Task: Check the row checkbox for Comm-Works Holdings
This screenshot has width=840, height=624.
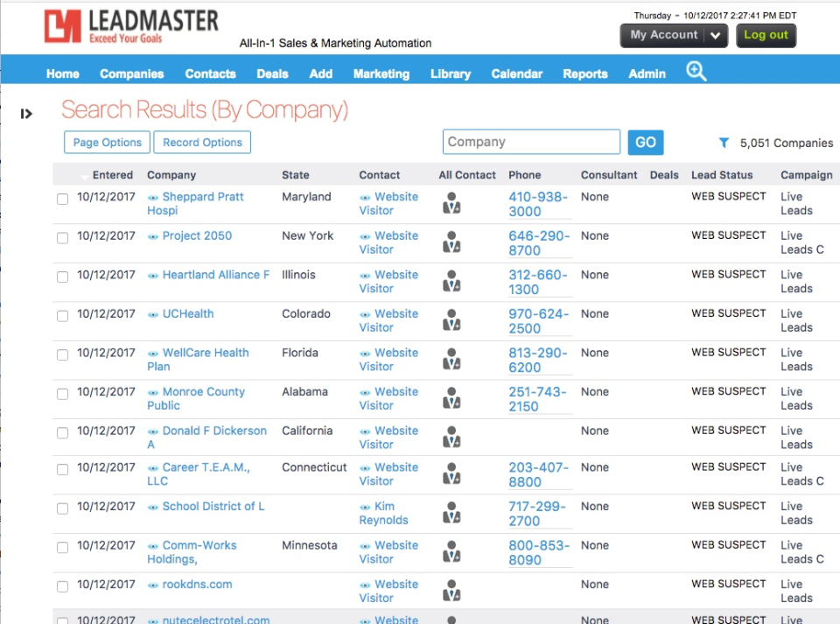Action: [62, 548]
